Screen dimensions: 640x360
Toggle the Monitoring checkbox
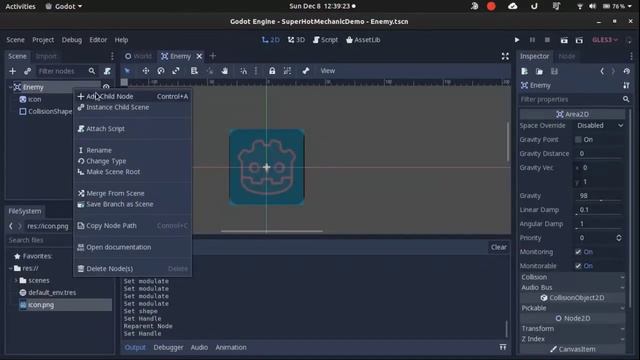coord(578,252)
